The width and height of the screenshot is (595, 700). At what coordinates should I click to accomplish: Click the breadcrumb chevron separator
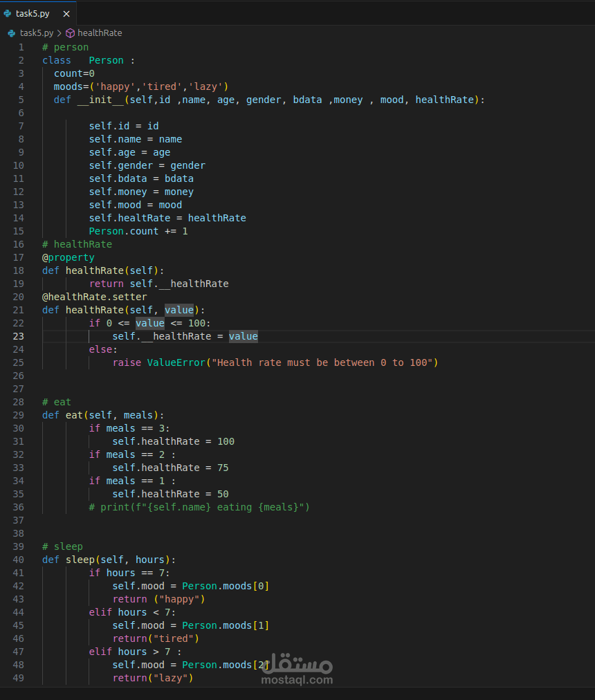click(x=59, y=33)
